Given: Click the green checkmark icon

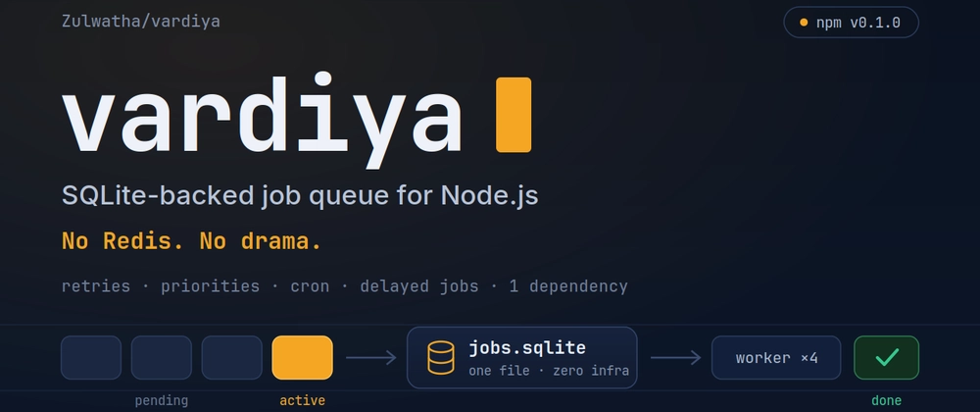Looking at the screenshot, I should [x=886, y=358].
